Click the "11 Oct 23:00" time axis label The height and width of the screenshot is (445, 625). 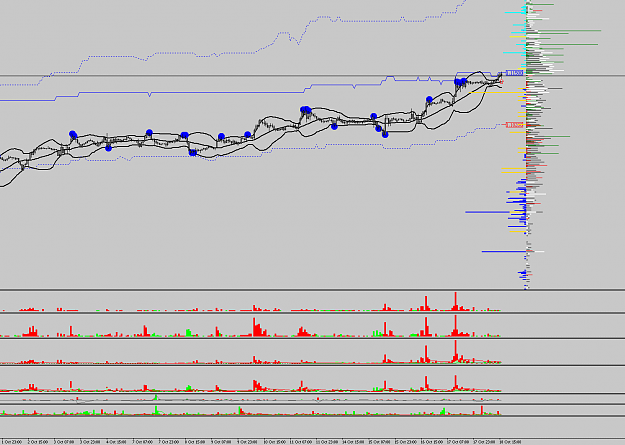pos(327,441)
